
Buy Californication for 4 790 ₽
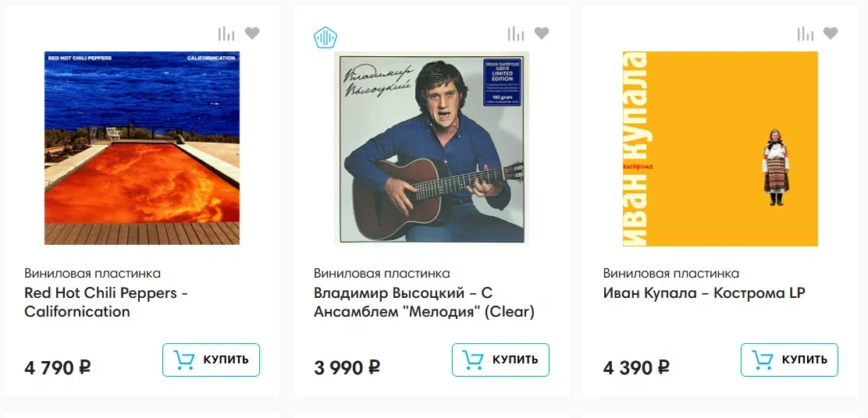211,360
